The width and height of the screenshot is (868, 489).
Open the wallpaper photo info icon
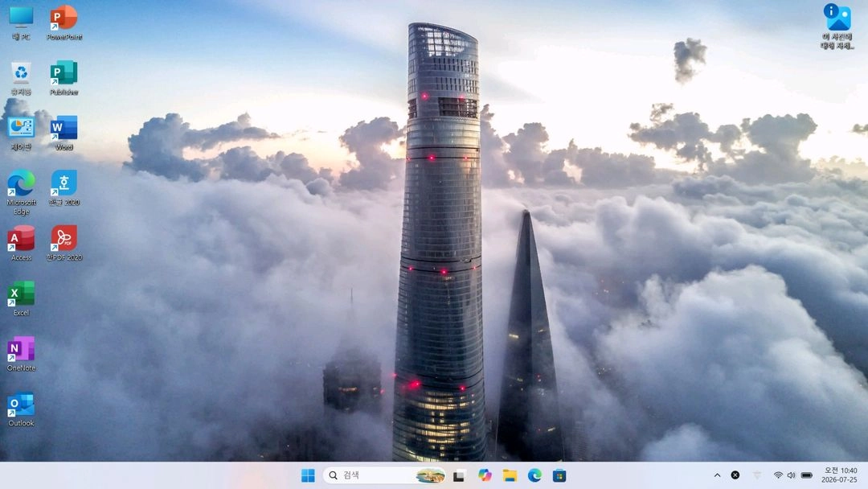coord(837,27)
